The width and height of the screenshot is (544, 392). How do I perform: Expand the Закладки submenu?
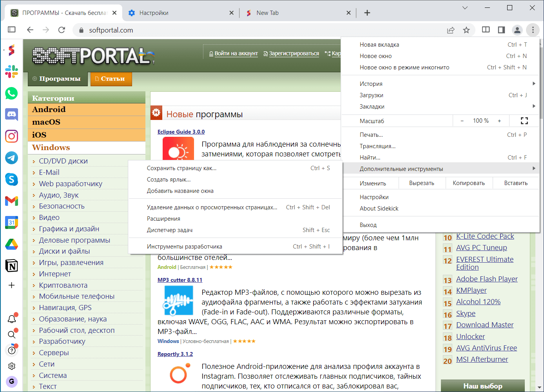point(441,106)
